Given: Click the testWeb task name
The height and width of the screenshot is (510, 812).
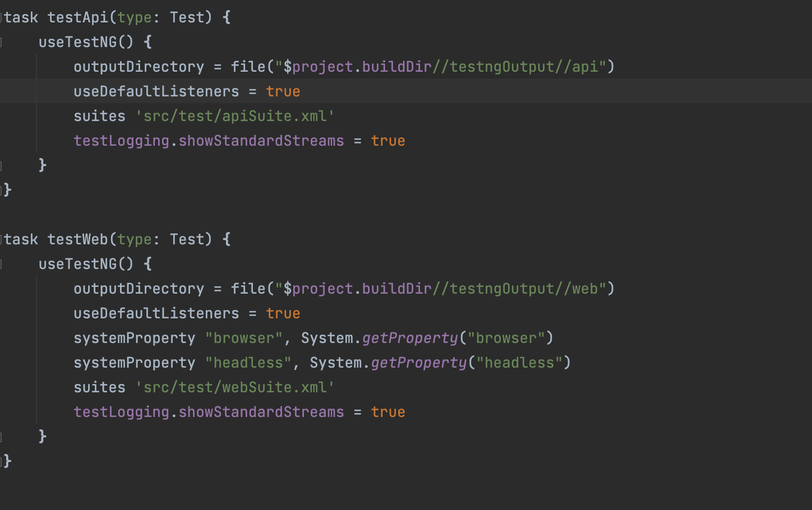Looking at the screenshot, I should [77, 239].
